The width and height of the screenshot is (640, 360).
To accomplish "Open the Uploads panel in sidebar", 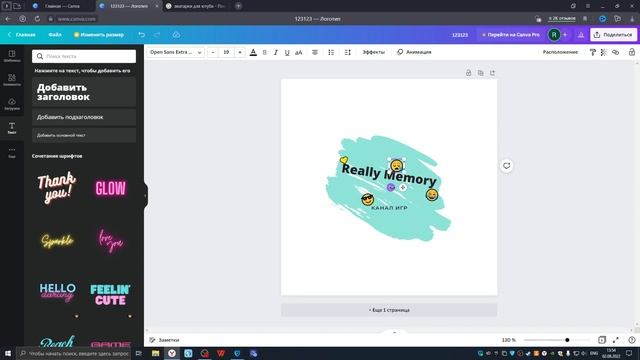I will click(12, 104).
